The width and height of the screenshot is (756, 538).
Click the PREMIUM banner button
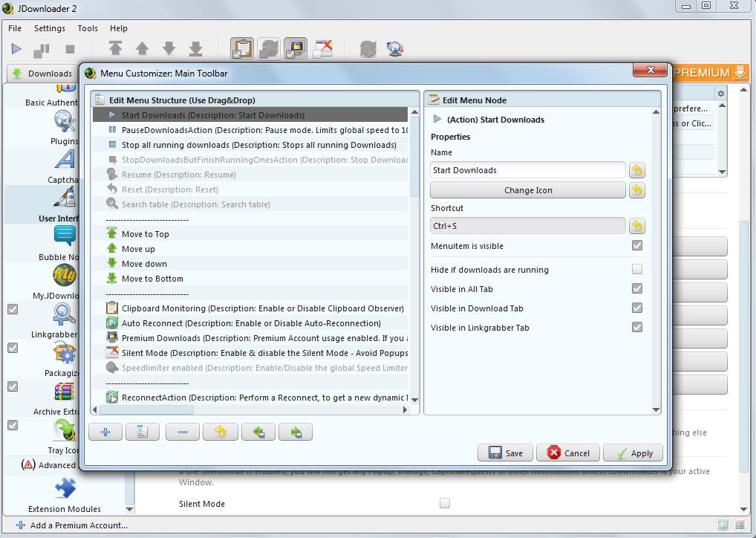point(710,73)
